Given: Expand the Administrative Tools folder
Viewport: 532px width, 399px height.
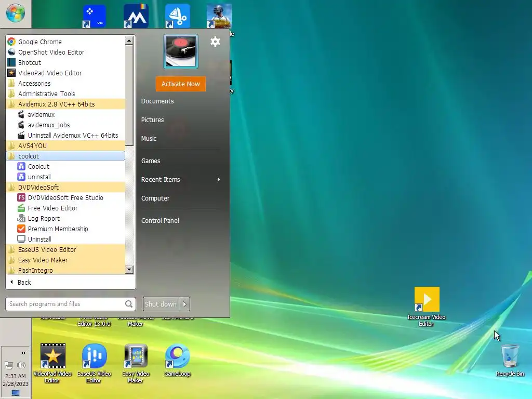Looking at the screenshot, I should 66,94.
